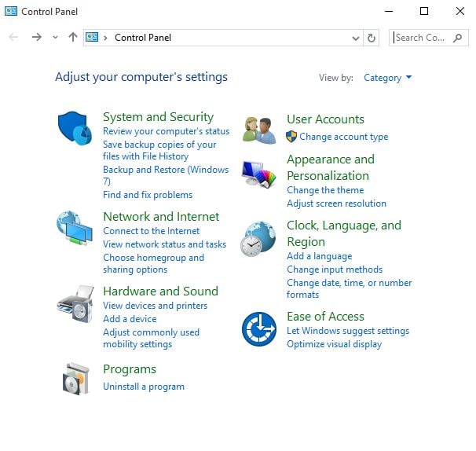Open Appearance and Personalization heading
Viewport: 476px width, 451px height.
[x=331, y=167]
